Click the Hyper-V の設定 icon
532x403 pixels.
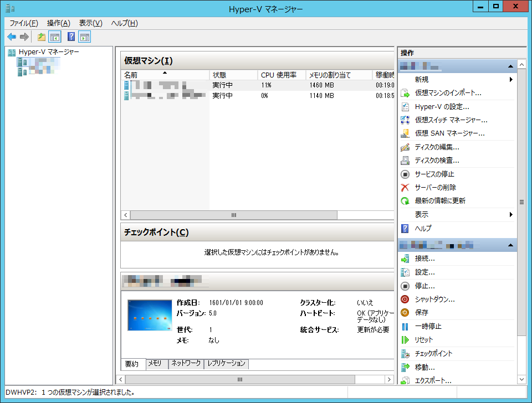click(x=405, y=107)
